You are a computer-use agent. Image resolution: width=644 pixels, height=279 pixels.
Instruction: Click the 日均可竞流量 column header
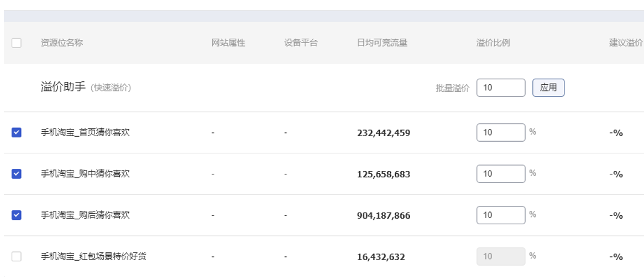pyautogui.click(x=383, y=43)
